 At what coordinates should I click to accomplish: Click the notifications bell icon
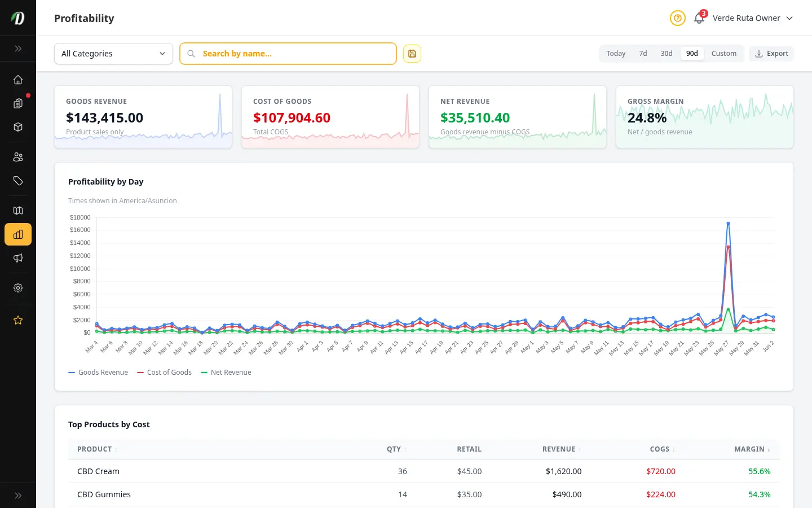(x=699, y=18)
